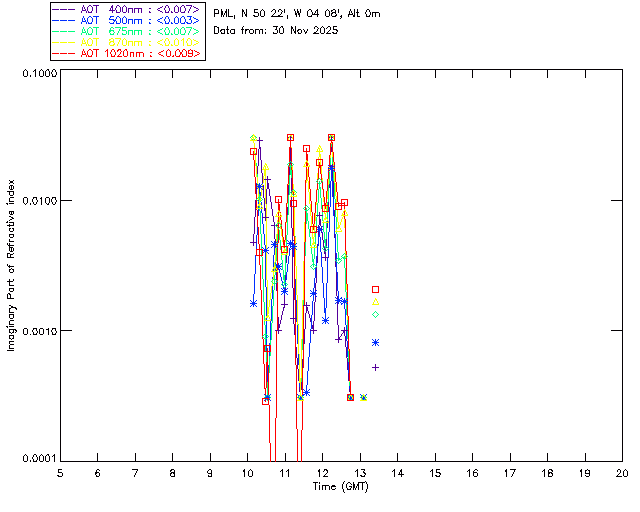Image resolution: width=640 pixels, height=512 pixels.
Task: Click the x-axis tick label "12"
Action: click(x=322, y=473)
